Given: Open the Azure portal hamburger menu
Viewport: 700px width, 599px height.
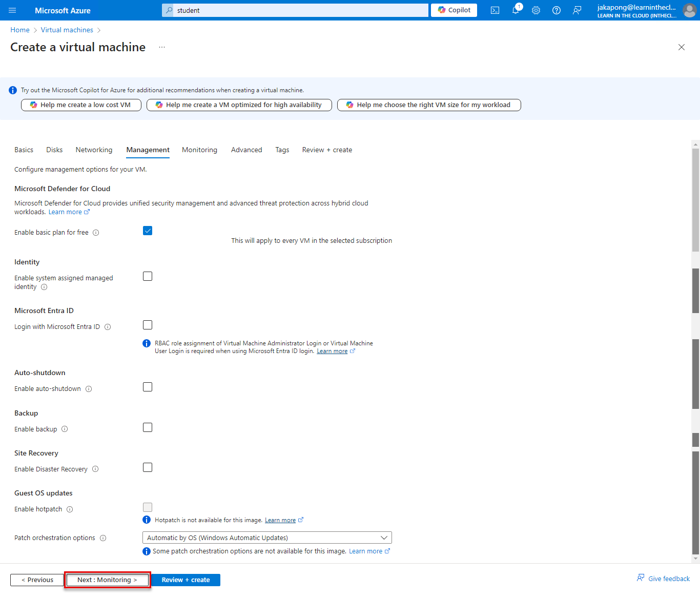Looking at the screenshot, I should (x=12, y=10).
